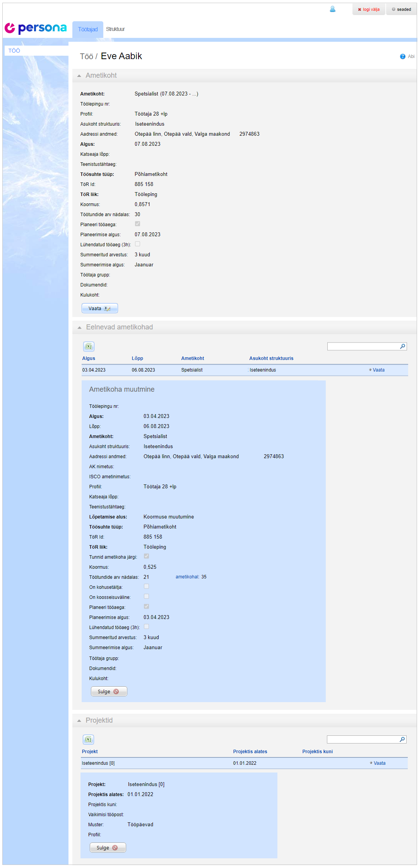This screenshot has width=419, height=868.
Task: Open Vaata link for Iseteenindus project row
Action: coord(379,763)
